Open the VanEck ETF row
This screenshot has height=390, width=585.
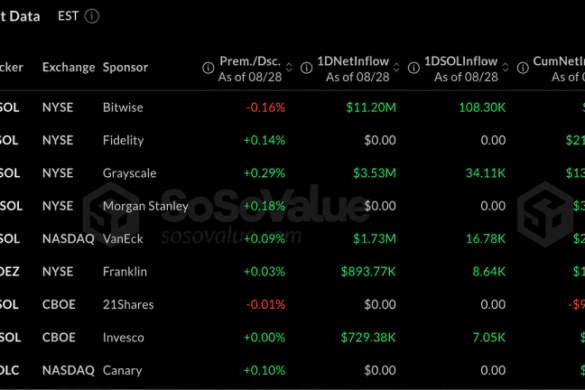(292, 239)
